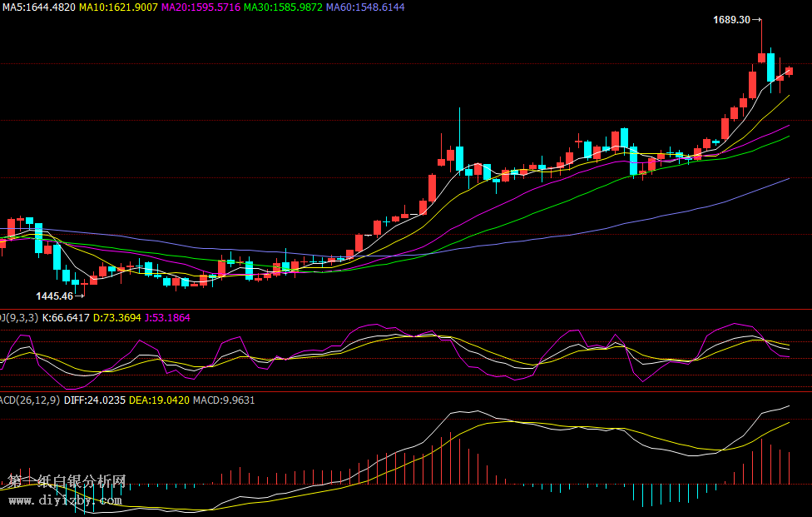Select the MACD(26,12,9) indicator title
Screen dimensions: 812x517
(x=29, y=400)
